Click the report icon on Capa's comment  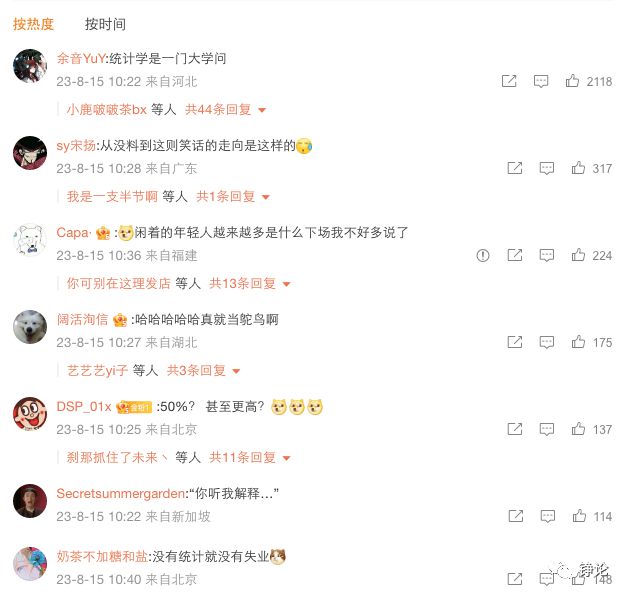pyautogui.click(x=483, y=255)
